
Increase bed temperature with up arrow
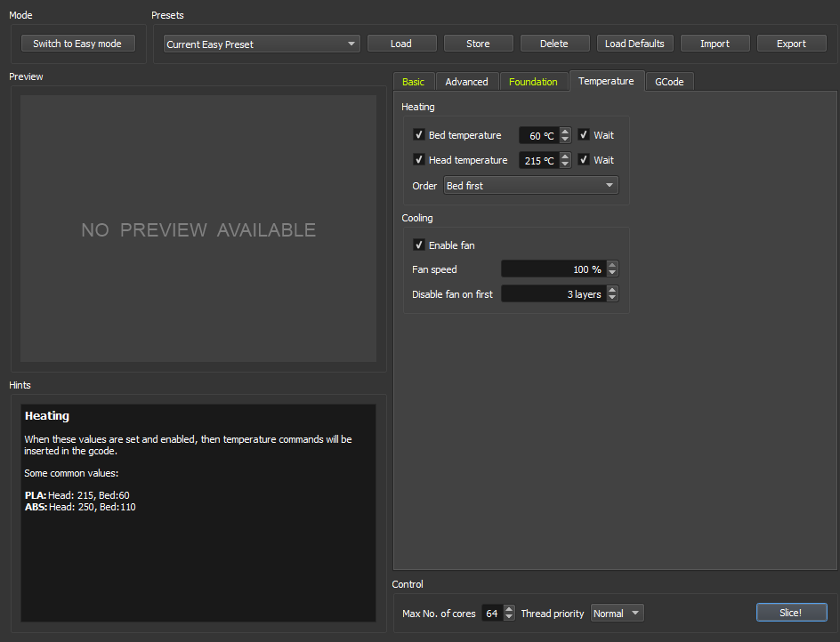565,132
